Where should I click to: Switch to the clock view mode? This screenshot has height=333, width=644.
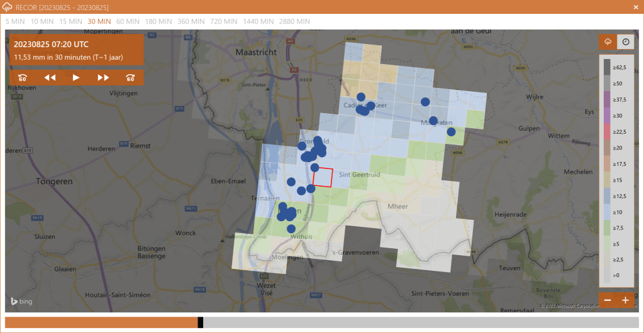(625, 41)
